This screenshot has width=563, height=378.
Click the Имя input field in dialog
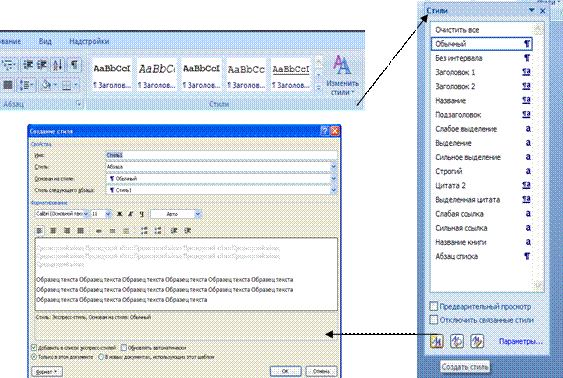pyautogui.click(x=221, y=155)
